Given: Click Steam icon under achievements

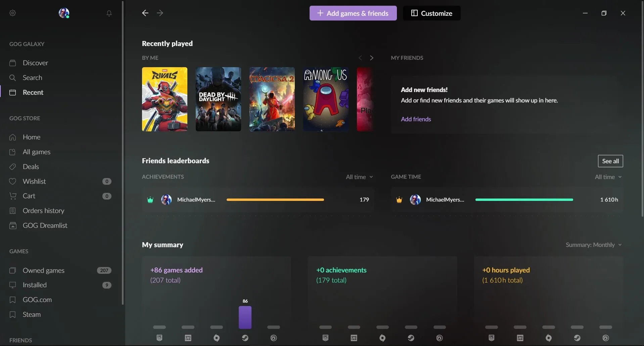Looking at the screenshot, I should pyautogui.click(x=411, y=338).
